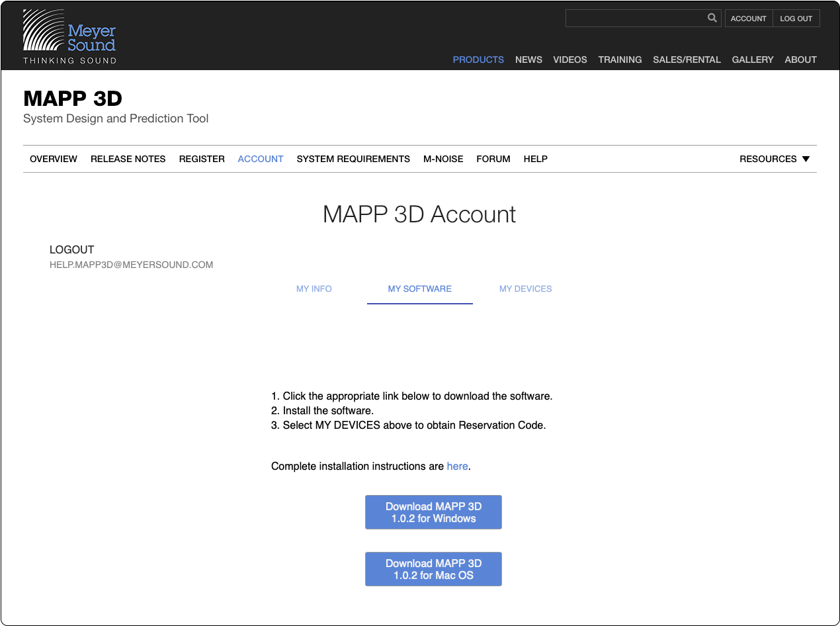Image resolution: width=840 pixels, height=626 pixels.
Task: Switch to the MY INFO tab
Action: [314, 289]
